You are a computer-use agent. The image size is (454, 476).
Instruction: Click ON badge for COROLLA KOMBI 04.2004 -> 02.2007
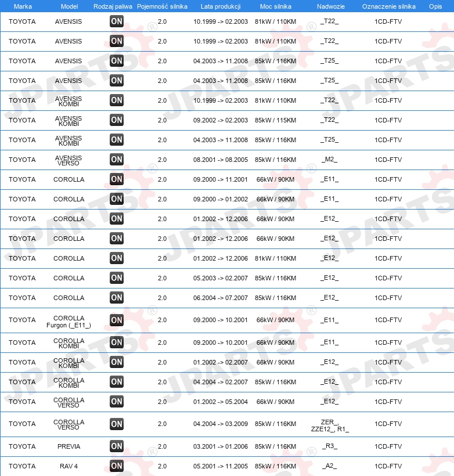[117, 382]
